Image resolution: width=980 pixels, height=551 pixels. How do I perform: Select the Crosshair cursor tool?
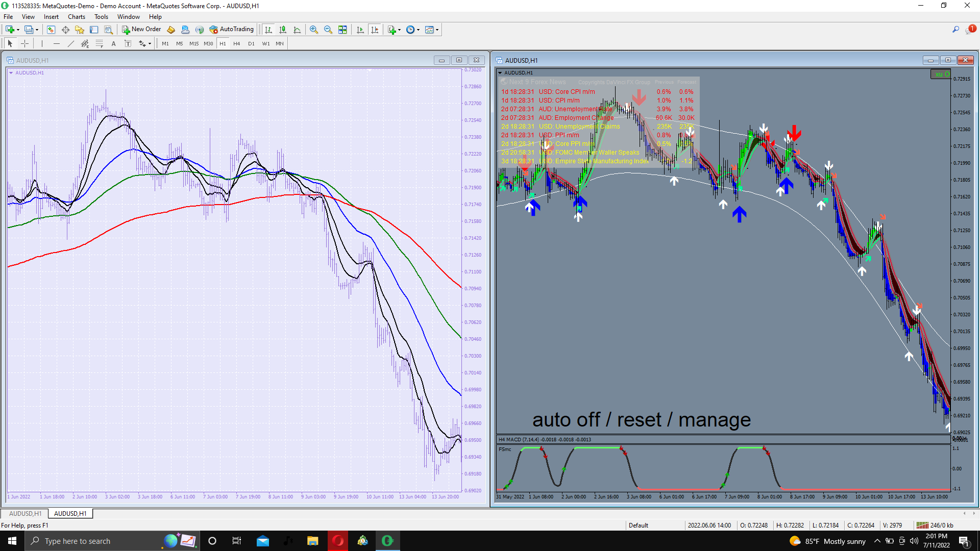click(x=24, y=44)
